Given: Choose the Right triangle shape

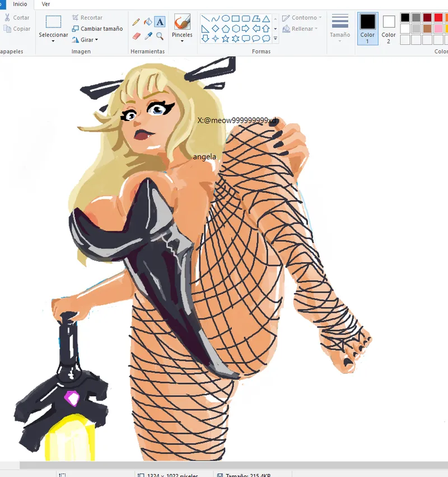Looking at the screenshot, I should click(x=206, y=29).
